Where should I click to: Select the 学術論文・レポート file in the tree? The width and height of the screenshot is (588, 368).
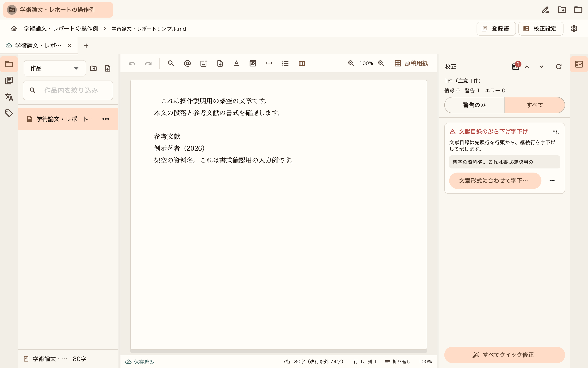(x=68, y=119)
